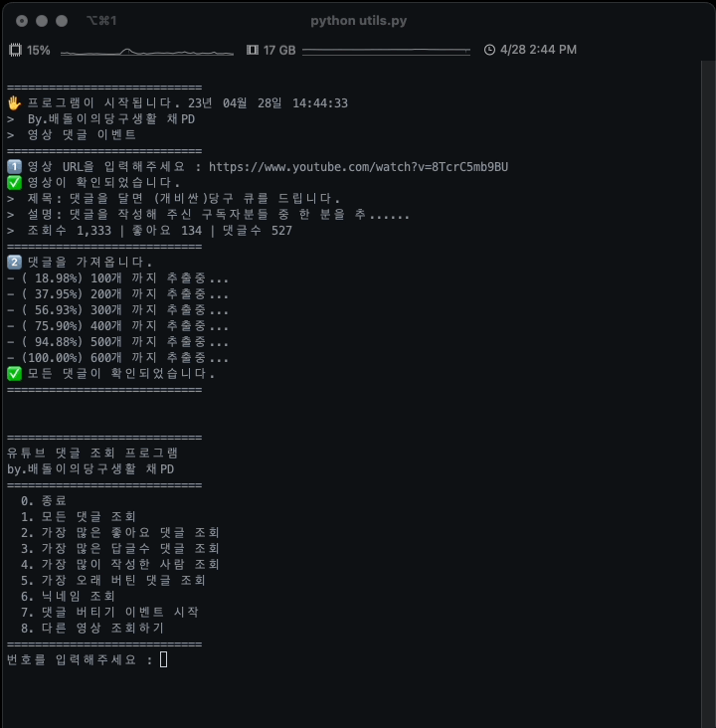
Task: Click the blue number 2 emoji icon
Action: coord(14,263)
